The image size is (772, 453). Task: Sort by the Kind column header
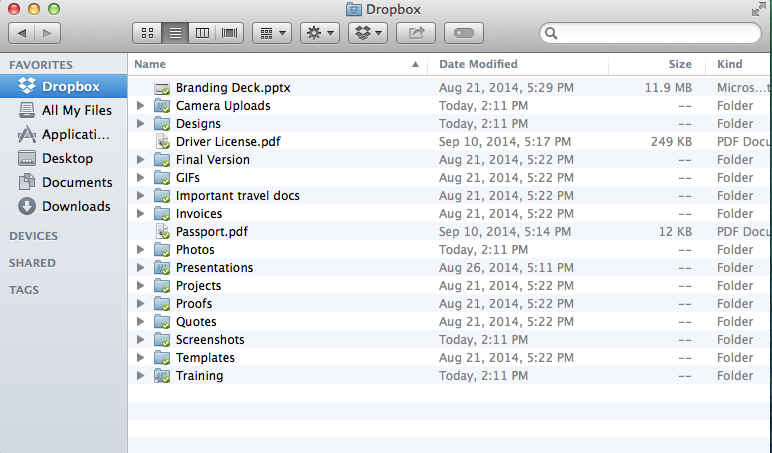(739, 64)
